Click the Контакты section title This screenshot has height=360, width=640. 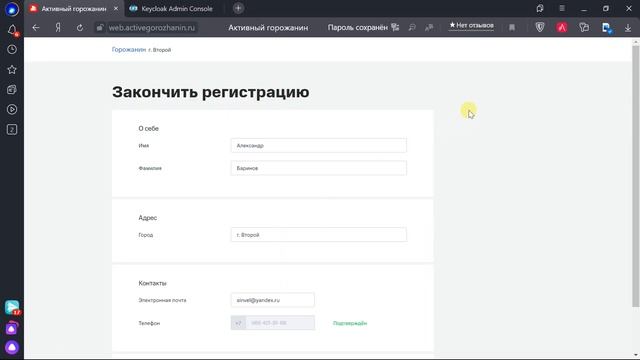pos(152,283)
